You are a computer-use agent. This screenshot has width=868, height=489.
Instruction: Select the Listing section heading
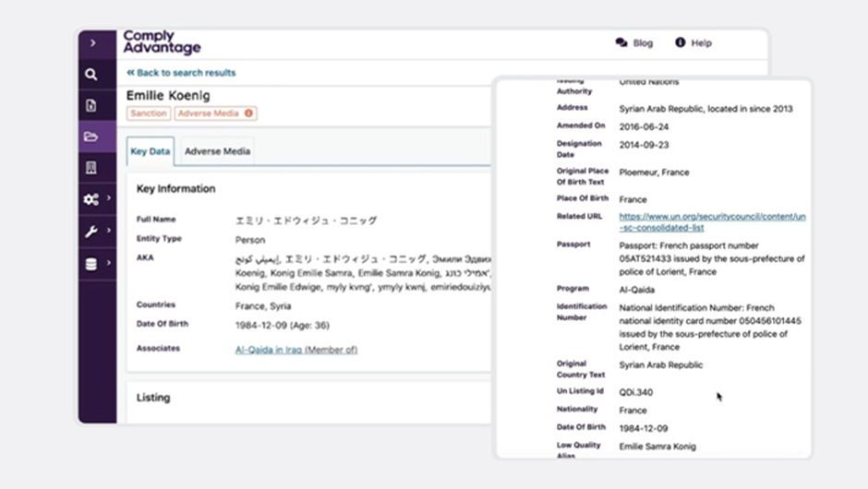click(x=153, y=398)
